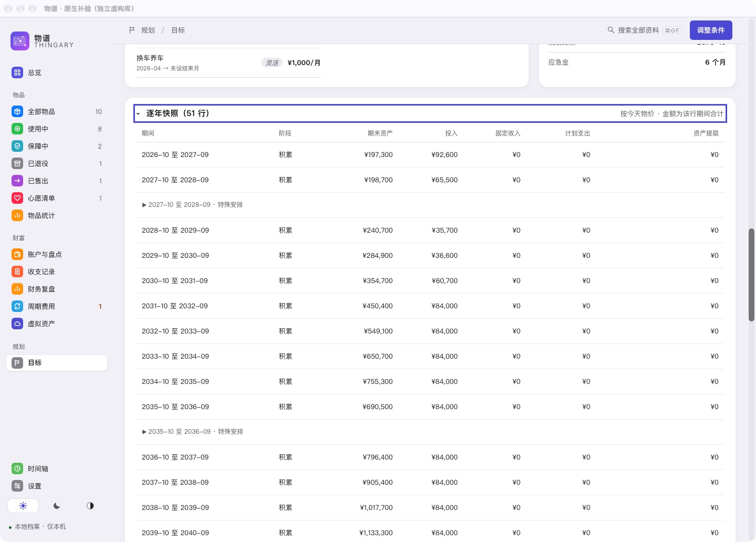This screenshot has width=756, height=542.
Task: Click the 已退役 archive icon
Action: [17, 163]
